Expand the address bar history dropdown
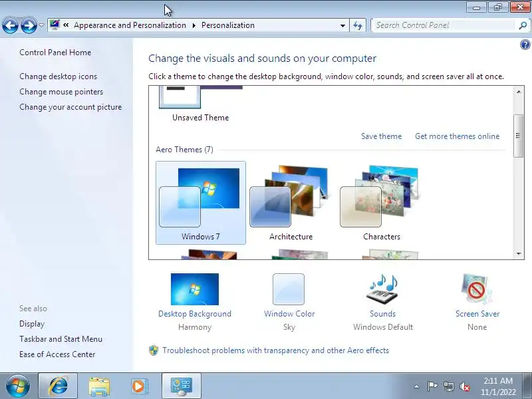Viewport: 532px width, 399px height. pyautogui.click(x=342, y=25)
